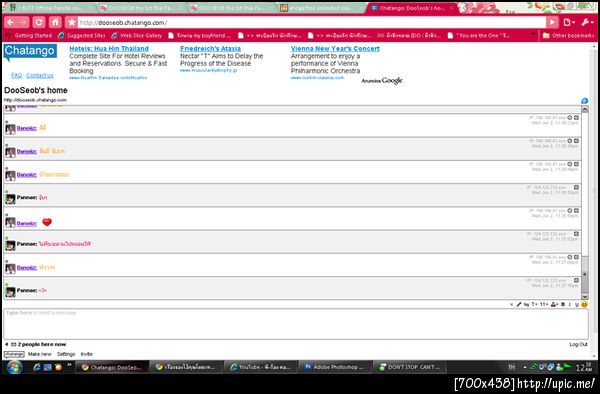Click the small chatango button at bottom
The height and width of the screenshot is (394, 600).
coord(14,354)
